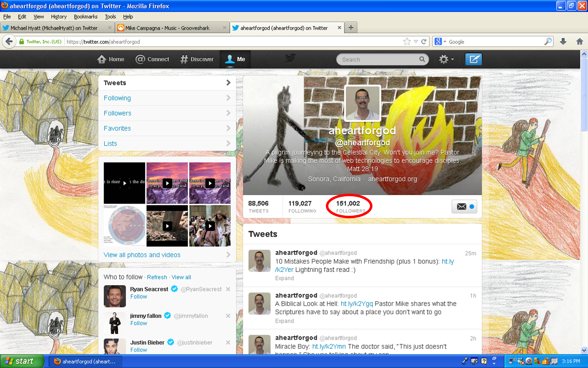The width and height of the screenshot is (588, 368).
Task: Open the ht.ly/k2Ygq tweet link
Action: 357,304
